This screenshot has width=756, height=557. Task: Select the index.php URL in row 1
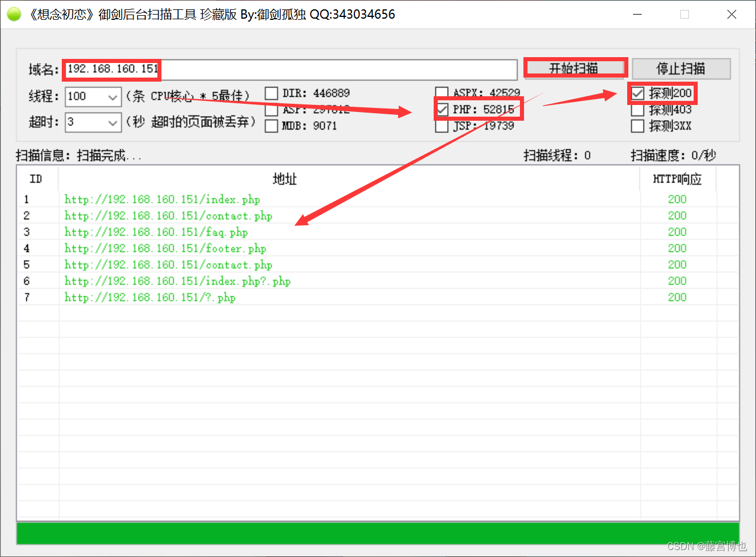[x=162, y=199]
